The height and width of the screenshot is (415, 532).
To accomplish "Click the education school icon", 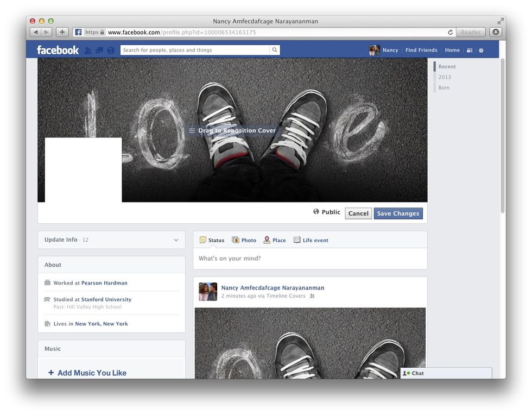I will [x=48, y=299].
